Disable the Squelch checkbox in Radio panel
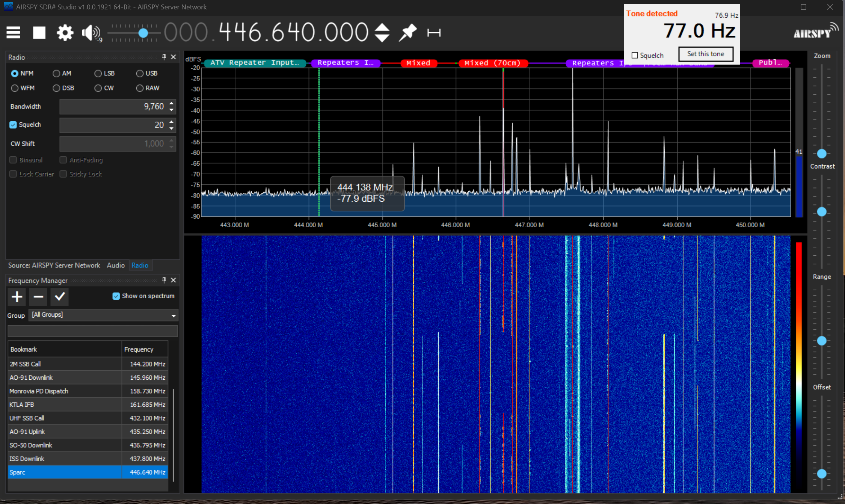 [x=13, y=125]
